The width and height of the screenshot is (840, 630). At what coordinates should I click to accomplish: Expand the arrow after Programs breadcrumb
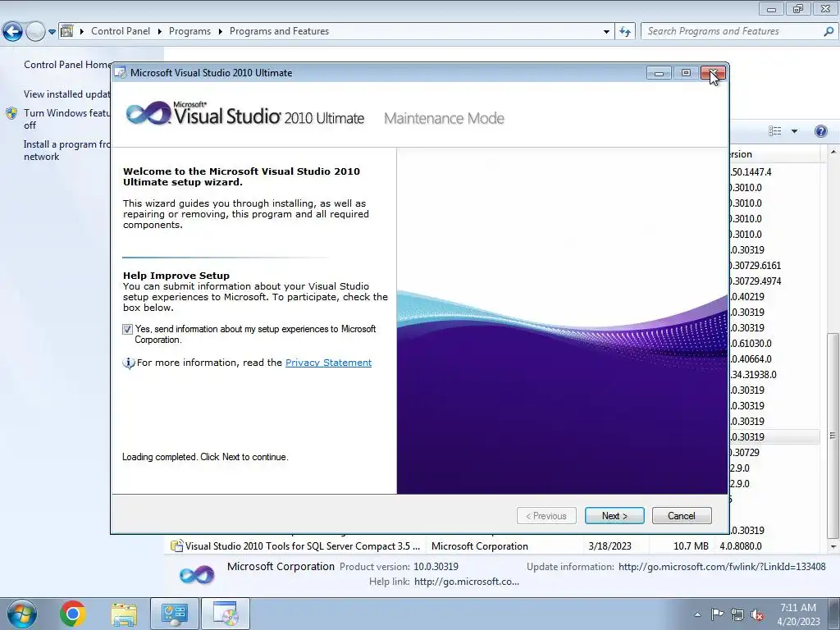click(220, 32)
